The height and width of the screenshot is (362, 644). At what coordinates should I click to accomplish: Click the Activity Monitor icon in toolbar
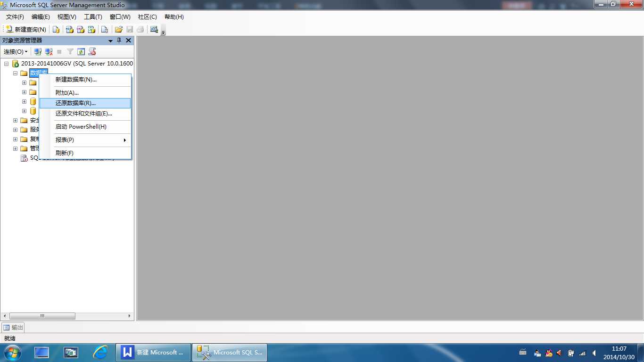tap(154, 29)
